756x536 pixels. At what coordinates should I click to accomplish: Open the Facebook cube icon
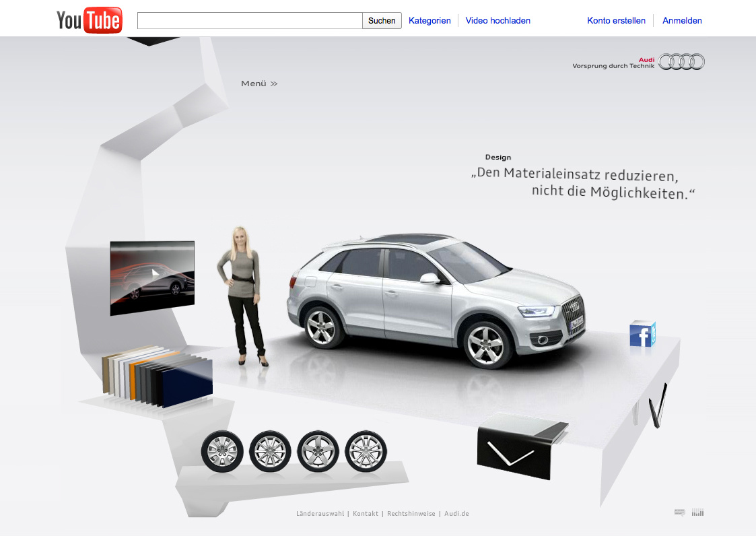click(x=642, y=333)
